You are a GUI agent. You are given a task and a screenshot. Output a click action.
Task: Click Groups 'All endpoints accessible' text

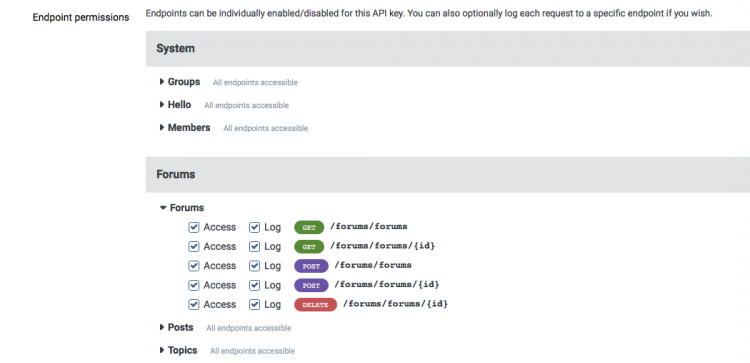click(x=255, y=83)
